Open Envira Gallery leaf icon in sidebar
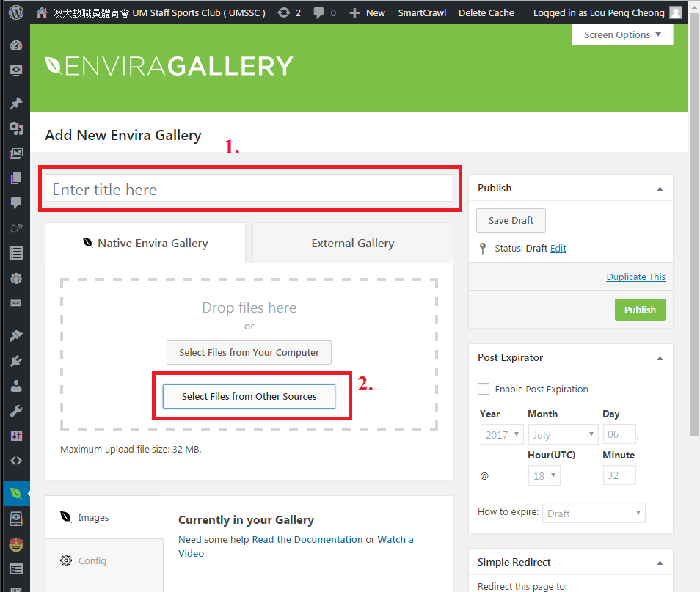The height and width of the screenshot is (592, 700). pos(16,493)
